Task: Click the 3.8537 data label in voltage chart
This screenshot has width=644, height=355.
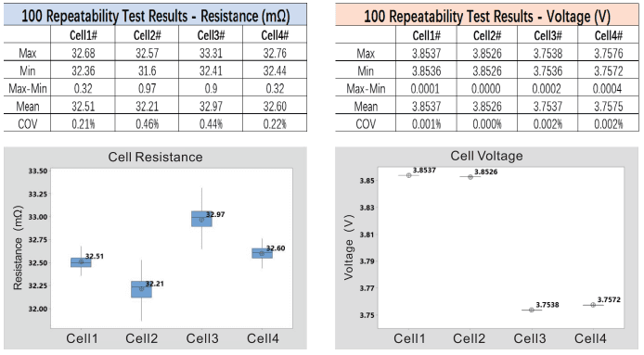Action: [424, 171]
